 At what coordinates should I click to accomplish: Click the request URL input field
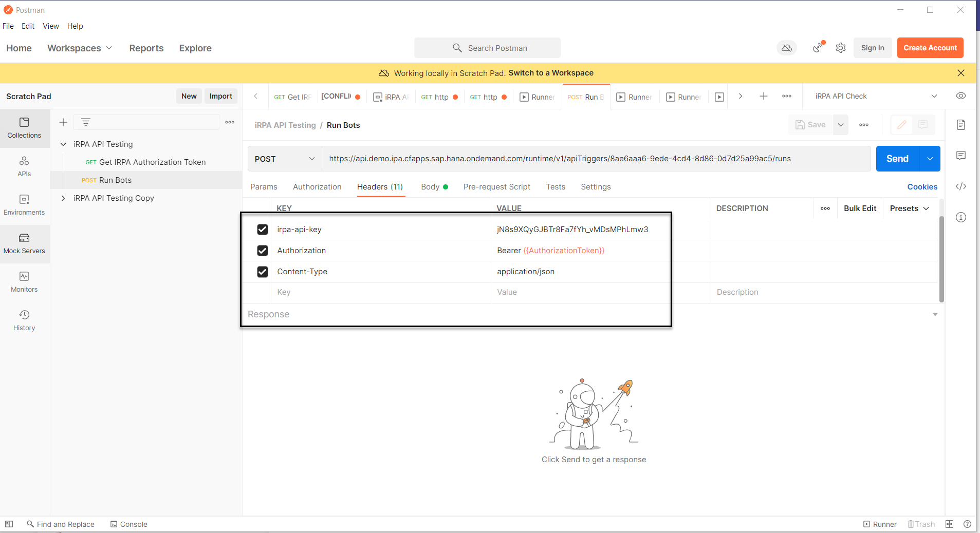click(596, 159)
